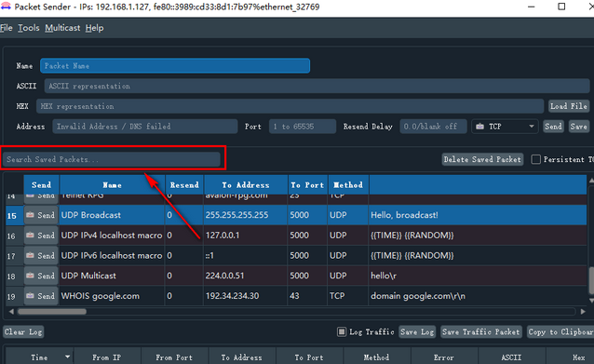Click the Load File button
This screenshot has width=594, height=364.
click(x=569, y=106)
